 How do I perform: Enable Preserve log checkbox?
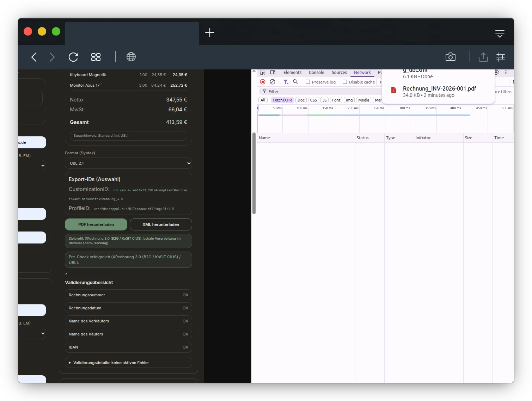[x=308, y=82]
